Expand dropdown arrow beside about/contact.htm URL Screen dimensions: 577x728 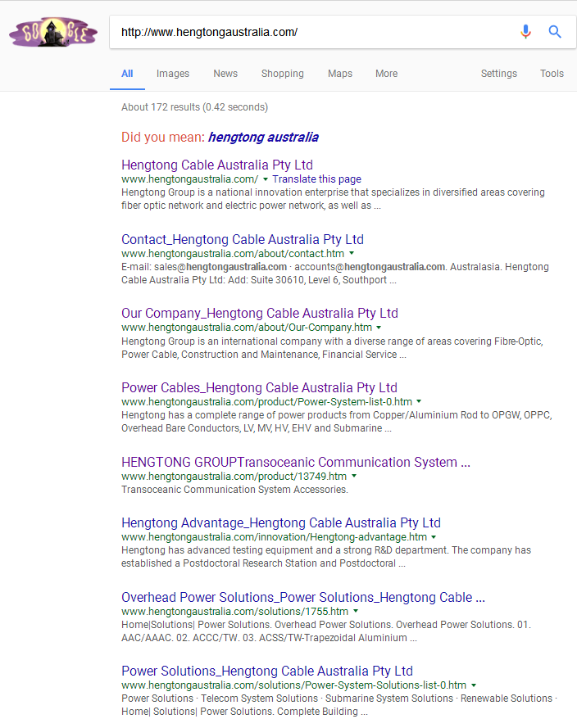[x=352, y=253]
